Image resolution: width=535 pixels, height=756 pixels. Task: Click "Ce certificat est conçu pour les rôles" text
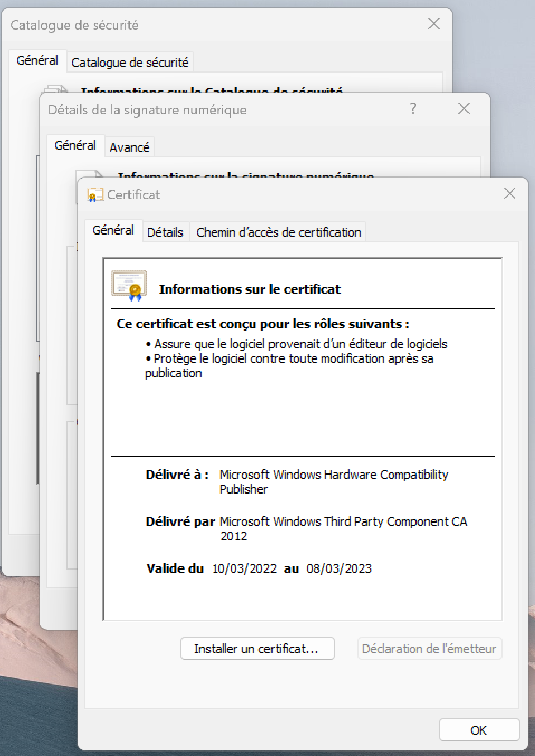point(262,324)
